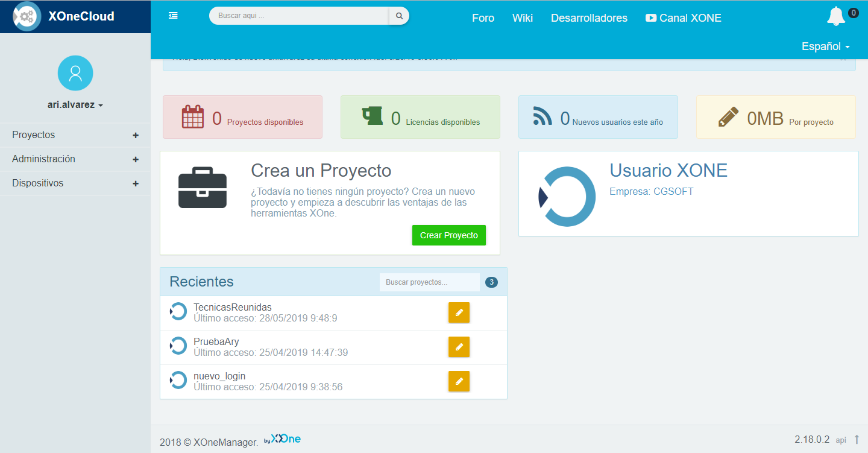Click the Proyectos disponibles label
Image resolution: width=868 pixels, height=453 pixels.
[265, 122]
